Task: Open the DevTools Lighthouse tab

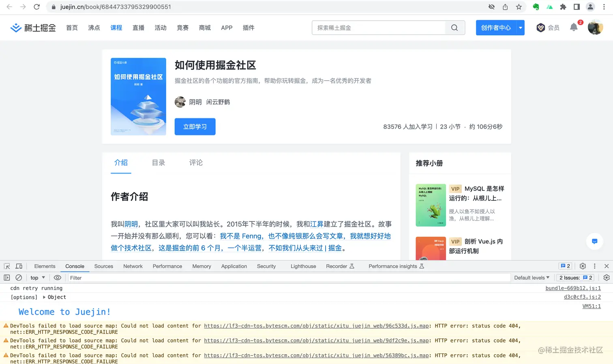Action: (303, 266)
